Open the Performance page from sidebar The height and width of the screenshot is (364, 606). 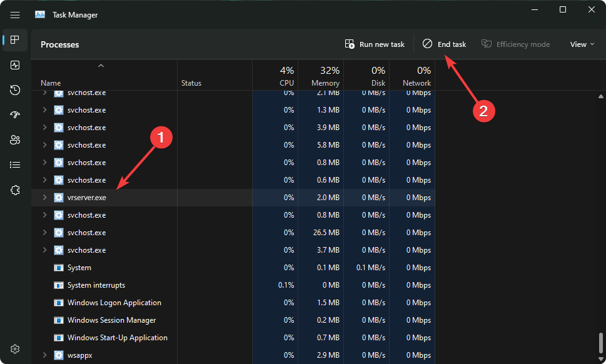pyautogui.click(x=15, y=65)
